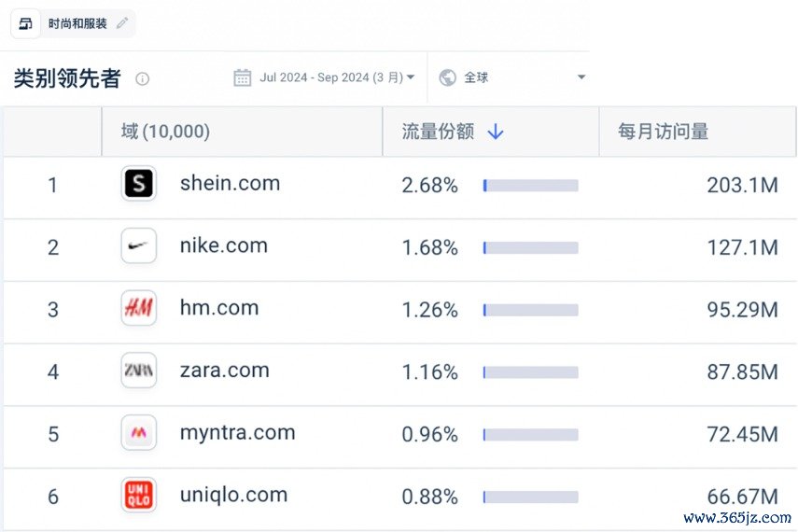This screenshot has width=798, height=532.
Task: Click the globe icon beside 全球
Action: (448, 77)
